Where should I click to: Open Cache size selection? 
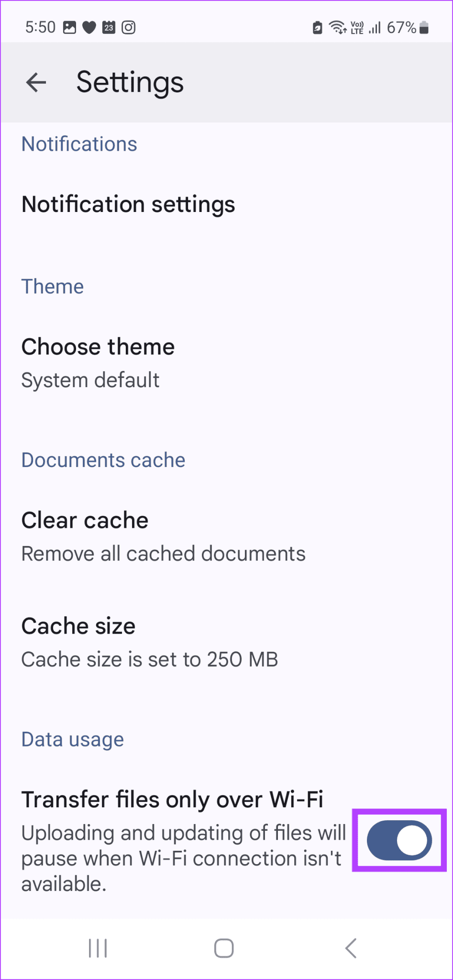[78, 625]
